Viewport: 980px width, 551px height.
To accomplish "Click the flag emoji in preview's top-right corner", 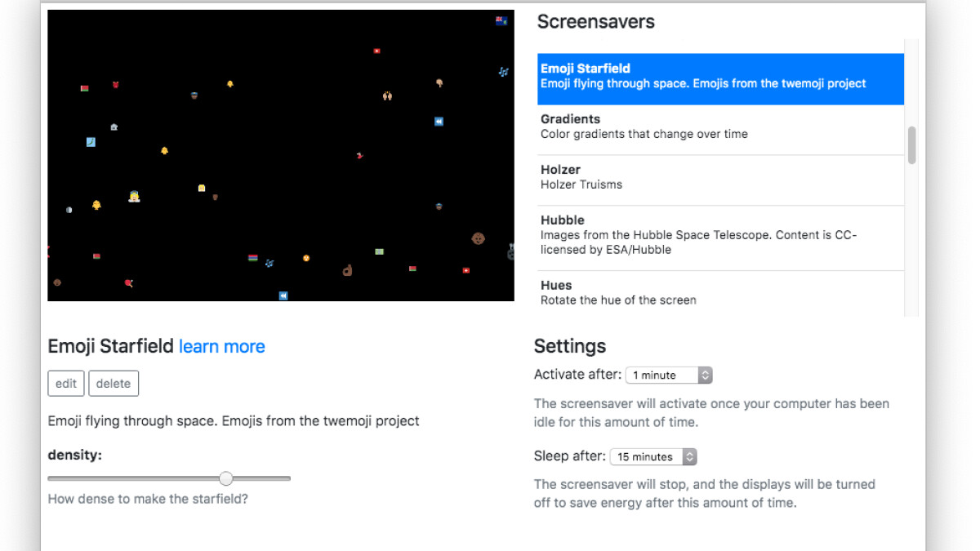I will click(x=501, y=21).
